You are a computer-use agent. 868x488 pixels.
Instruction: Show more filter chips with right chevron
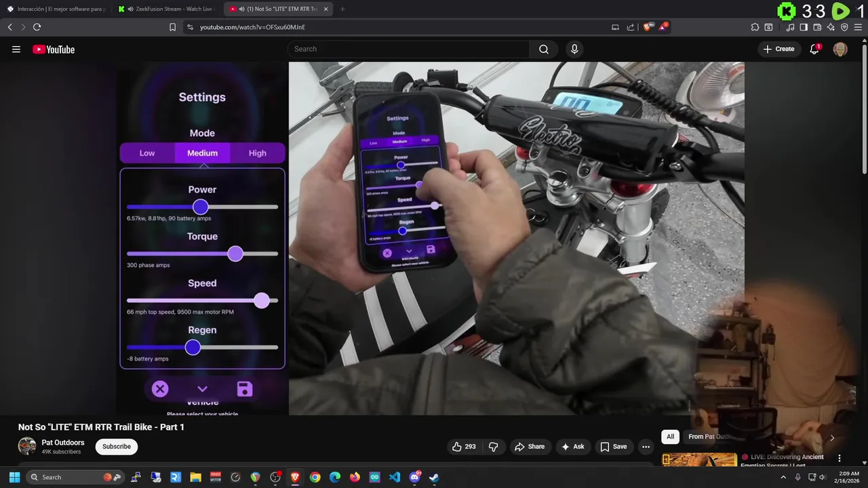coord(832,437)
